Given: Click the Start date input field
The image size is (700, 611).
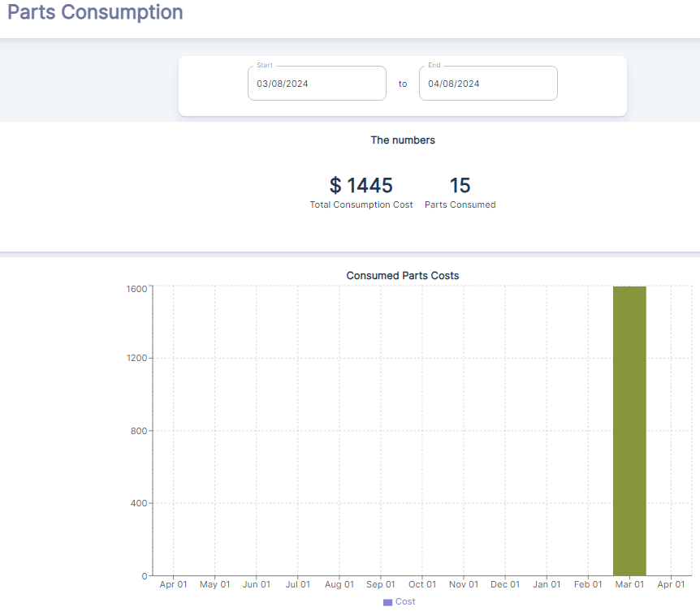Looking at the screenshot, I should [x=317, y=84].
